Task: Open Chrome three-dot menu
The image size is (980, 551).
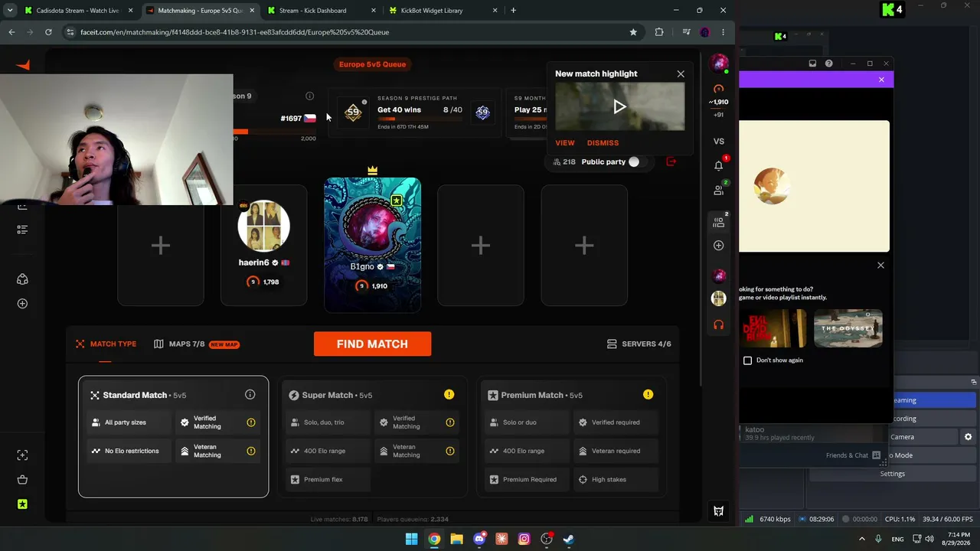Action: click(x=723, y=32)
